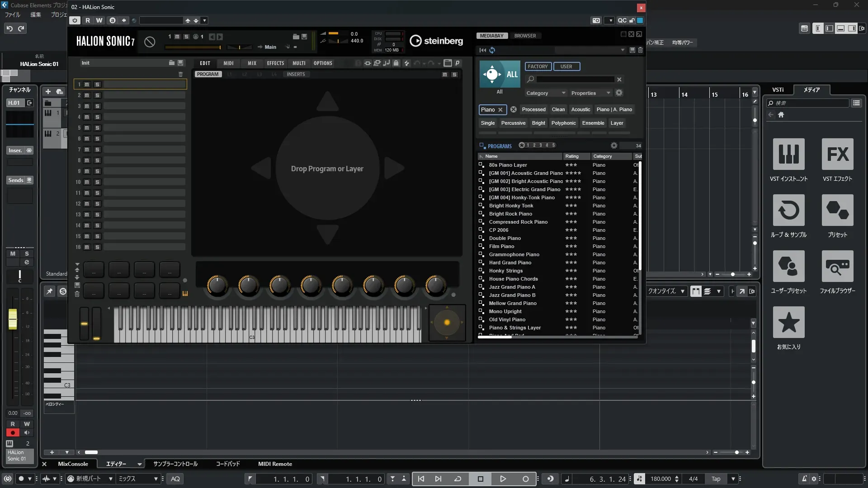Open the Programs list settings gear
Image resolution: width=868 pixels, height=488 pixels.
pyautogui.click(x=614, y=145)
